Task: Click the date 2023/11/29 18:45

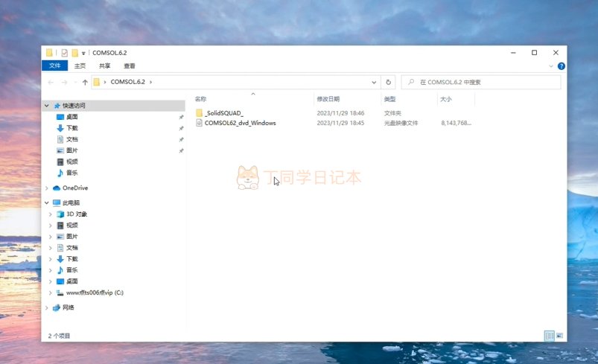Action: click(x=340, y=123)
